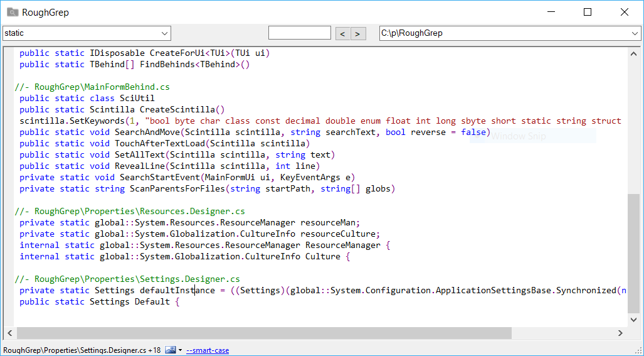Click the 'TouchAfterTextLoad' result line
The image size is (644, 356).
coord(165,144)
